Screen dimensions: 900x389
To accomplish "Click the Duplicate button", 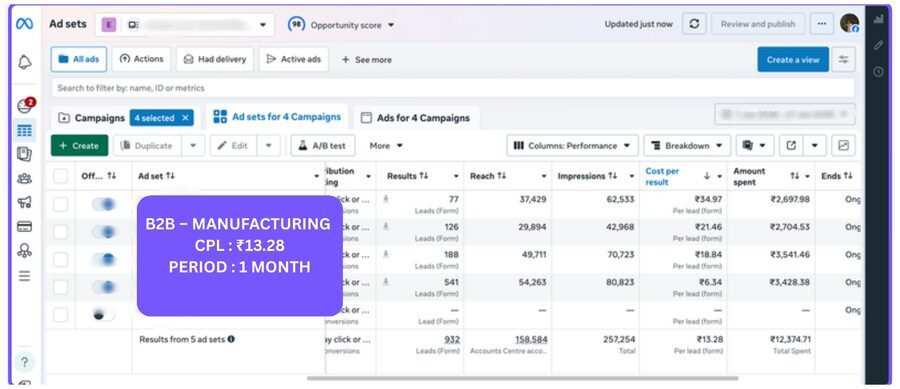I will (x=147, y=146).
